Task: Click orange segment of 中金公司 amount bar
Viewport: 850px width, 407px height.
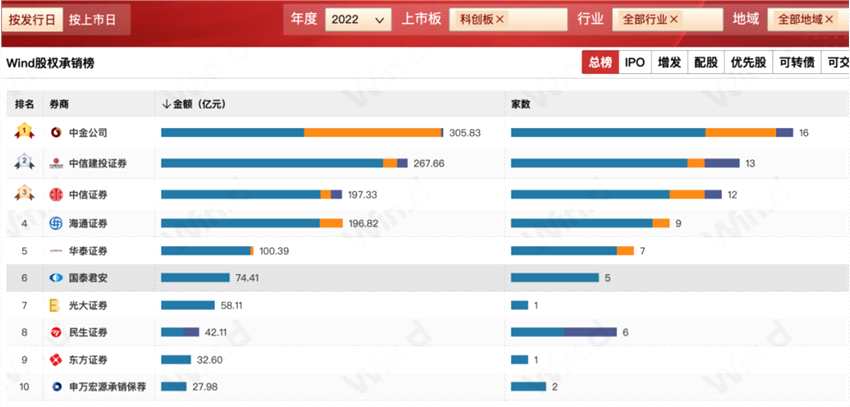Action: tap(372, 133)
